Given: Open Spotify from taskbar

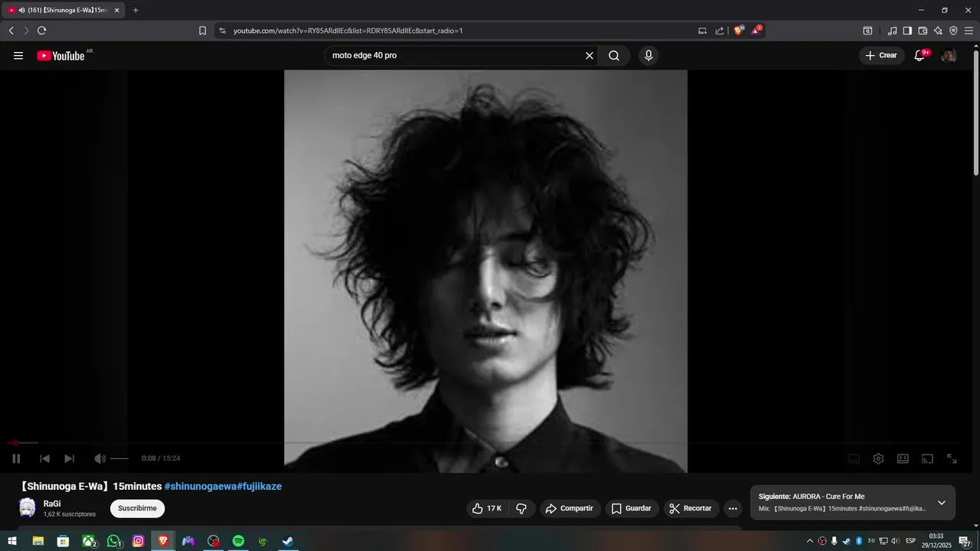Looking at the screenshot, I should (x=238, y=541).
